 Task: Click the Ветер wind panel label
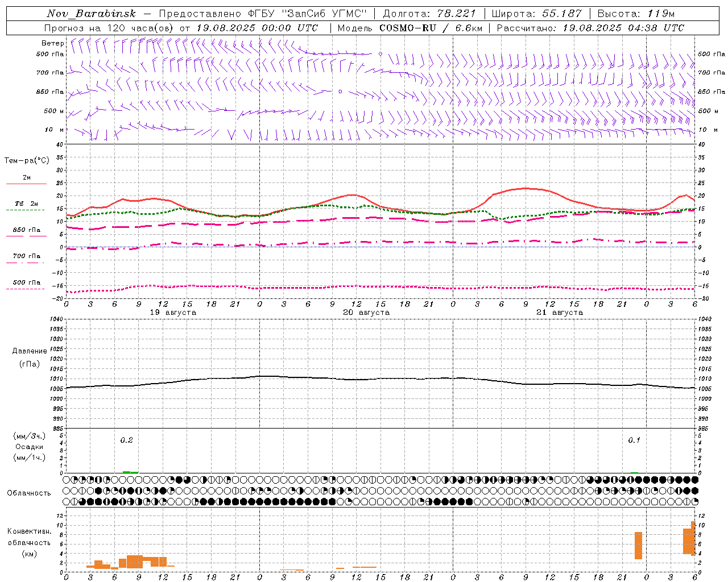53,43
